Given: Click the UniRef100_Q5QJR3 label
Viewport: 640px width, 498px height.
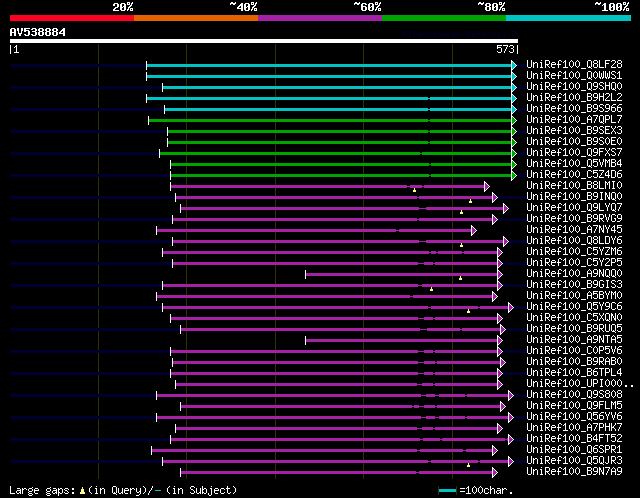Looking at the screenshot, I should (x=574, y=461).
